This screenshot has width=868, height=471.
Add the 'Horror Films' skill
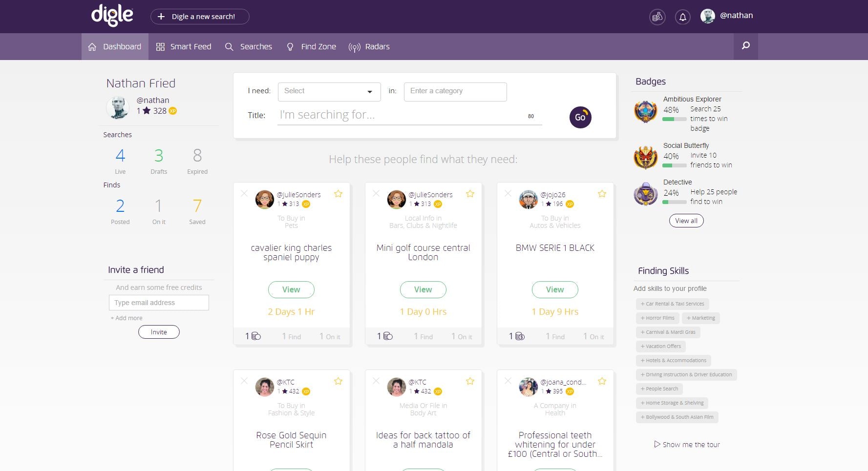coord(657,318)
